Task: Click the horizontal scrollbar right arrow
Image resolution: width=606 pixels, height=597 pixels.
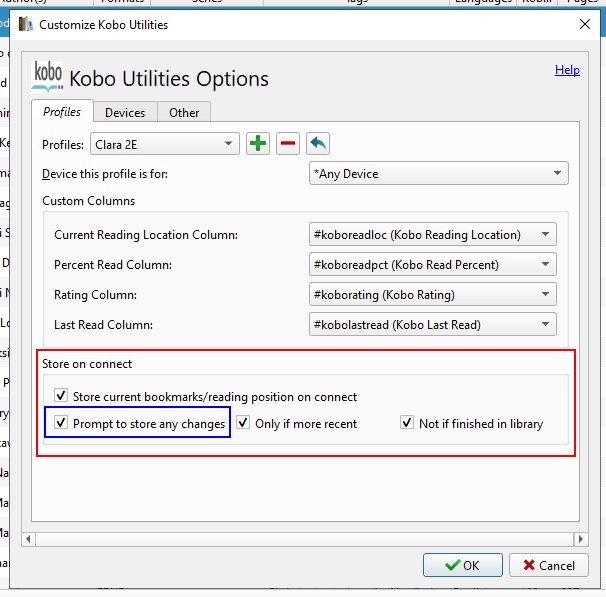Action: (580, 539)
